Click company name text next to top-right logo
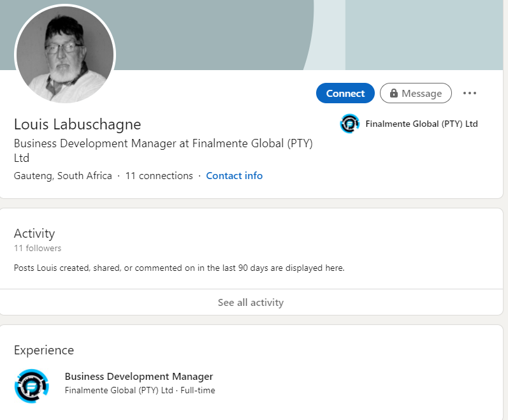The image size is (508, 420). click(x=421, y=124)
